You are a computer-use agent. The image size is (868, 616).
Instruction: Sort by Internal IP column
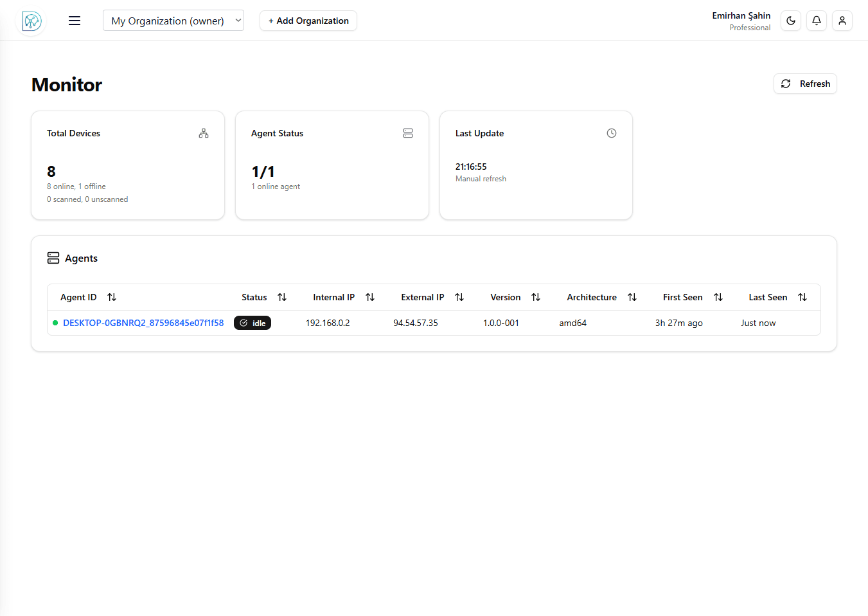(x=370, y=297)
